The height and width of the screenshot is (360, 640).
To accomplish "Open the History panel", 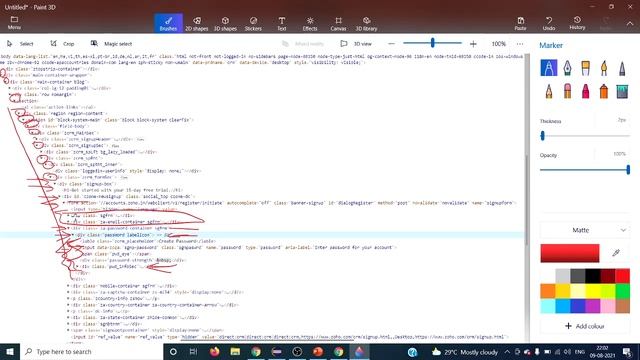I will pyautogui.click(x=577, y=23).
